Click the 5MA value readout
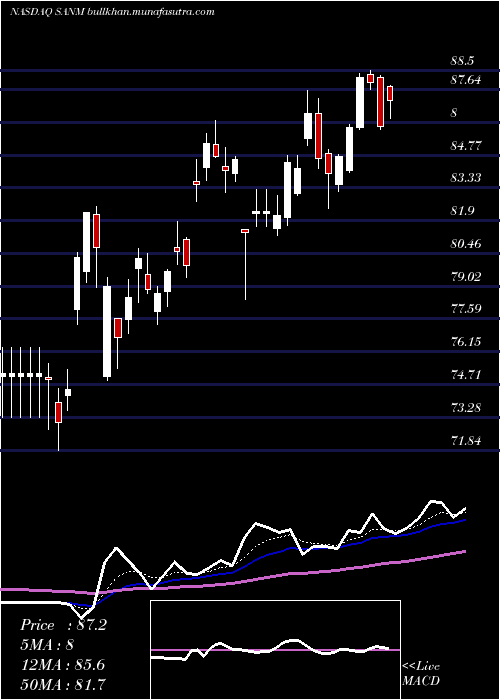This screenshot has height=700, width=500. 47,645
